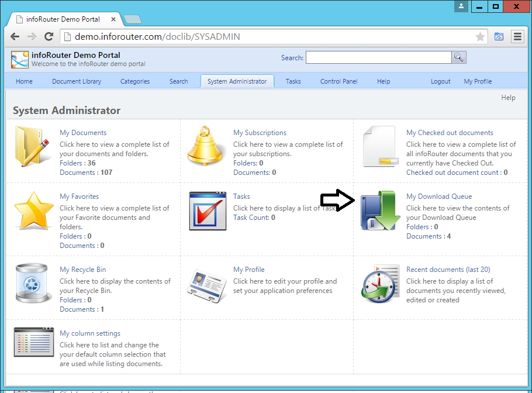
Task: Click the Help link below the navigation bar
Action: point(508,98)
